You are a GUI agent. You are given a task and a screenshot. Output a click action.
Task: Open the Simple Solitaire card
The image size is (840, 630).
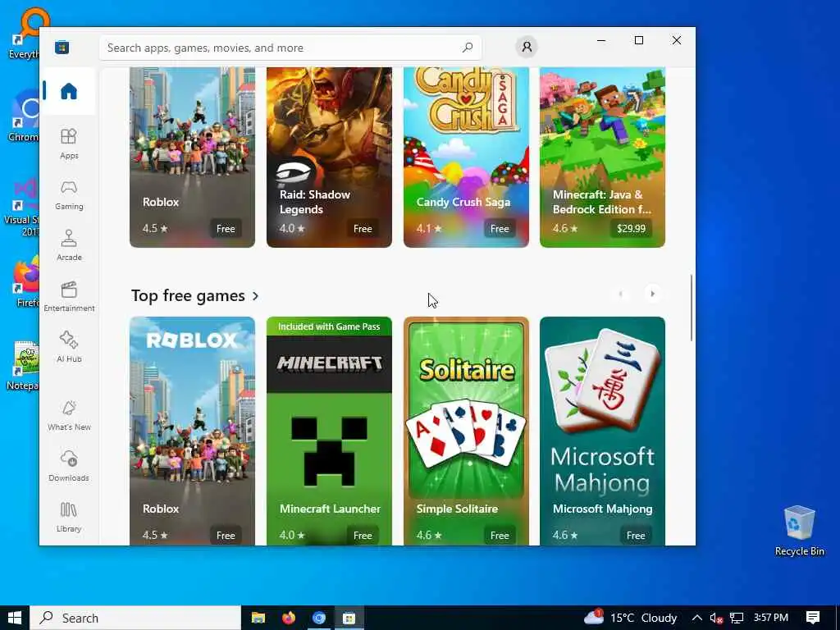tap(466, 431)
